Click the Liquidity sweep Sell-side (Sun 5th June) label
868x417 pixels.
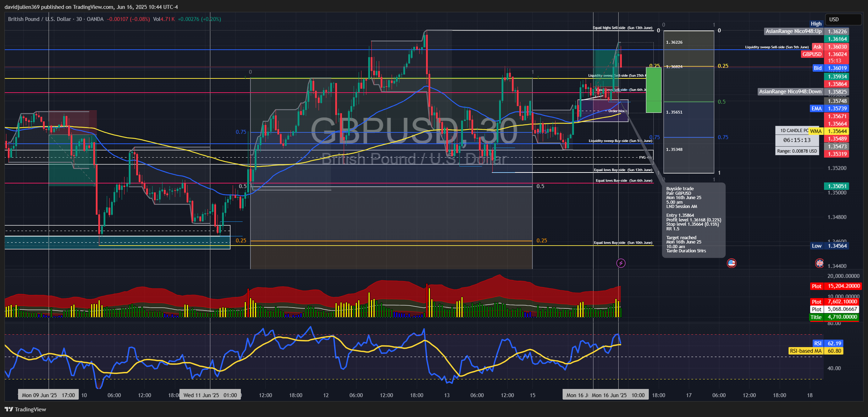777,47
